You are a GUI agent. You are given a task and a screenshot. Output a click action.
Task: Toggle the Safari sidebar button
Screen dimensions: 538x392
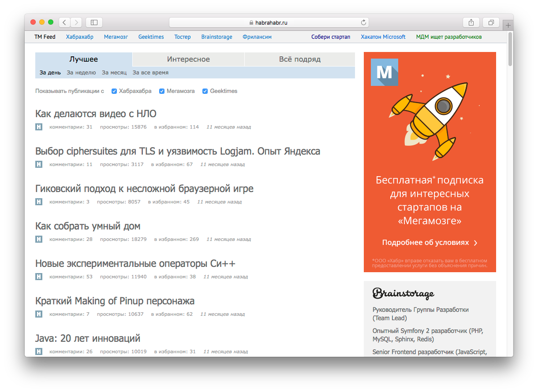[94, 22]
